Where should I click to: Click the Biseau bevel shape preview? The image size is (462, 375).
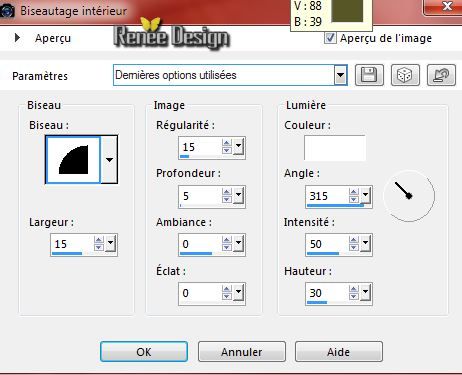[x=73, y=160]
